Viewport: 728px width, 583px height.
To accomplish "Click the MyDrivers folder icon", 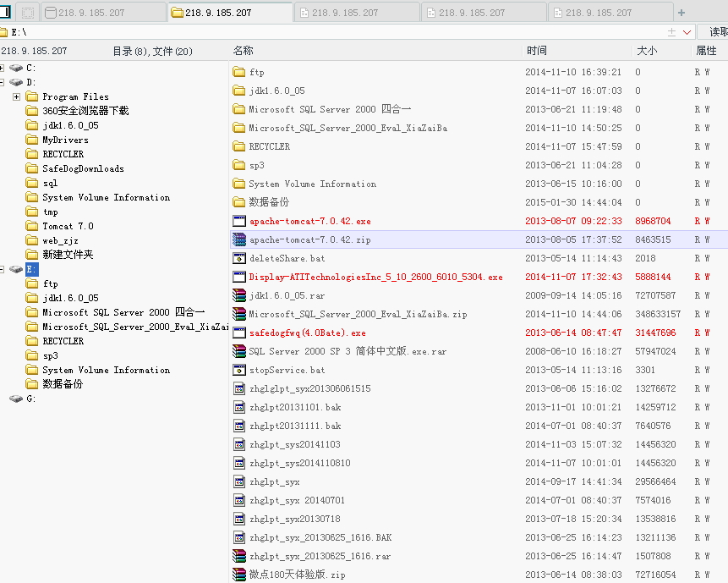I will (x=32, y=140).
